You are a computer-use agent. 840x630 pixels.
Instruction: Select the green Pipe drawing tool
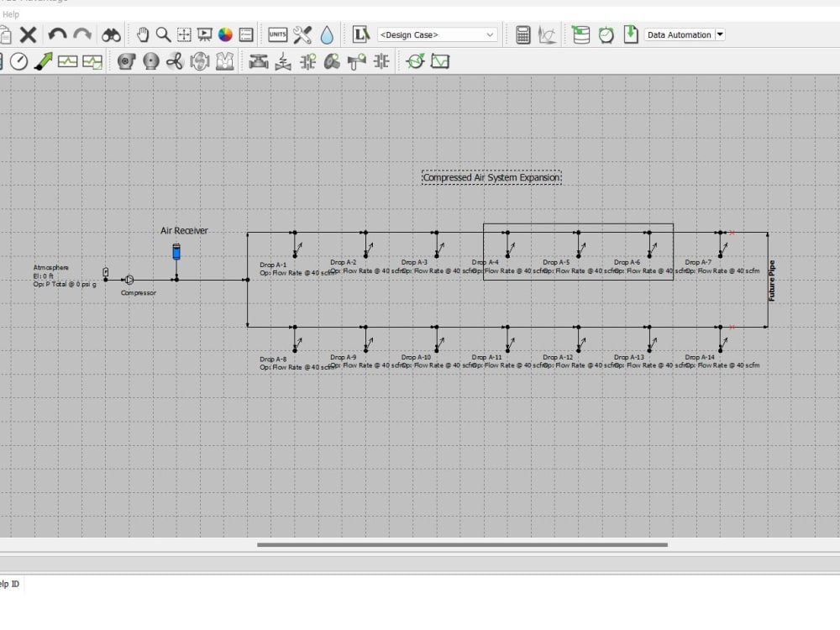[44, 60]
